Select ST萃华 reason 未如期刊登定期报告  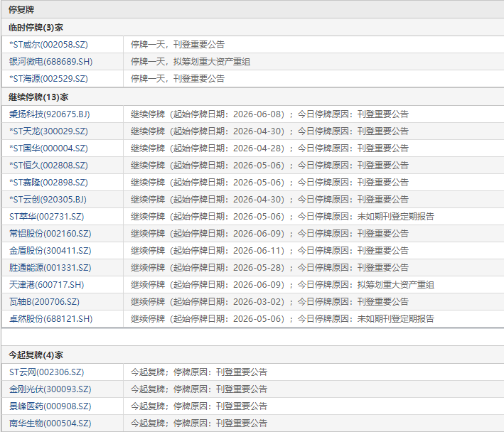tap(396, 217)
